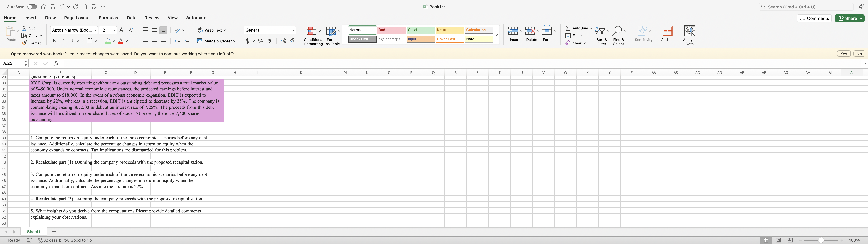This screenshot has height=244, width=868.
Task: Select Format as Table
Action: (x=333, y=35)
